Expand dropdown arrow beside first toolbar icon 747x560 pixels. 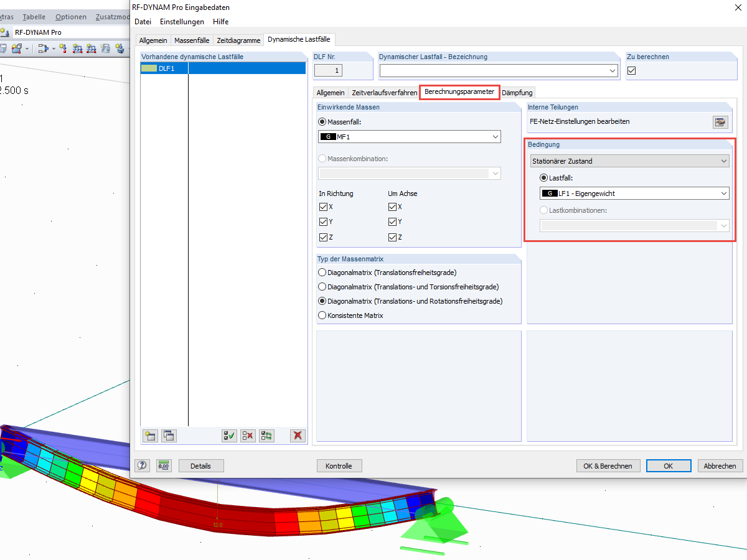(x=27, y=49)
